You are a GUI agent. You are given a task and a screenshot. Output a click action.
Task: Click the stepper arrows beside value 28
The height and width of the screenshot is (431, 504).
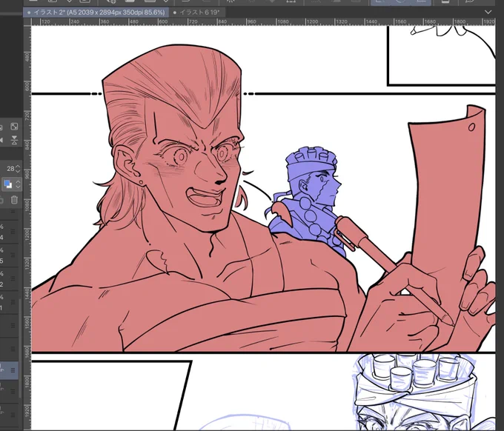(18, 168)
